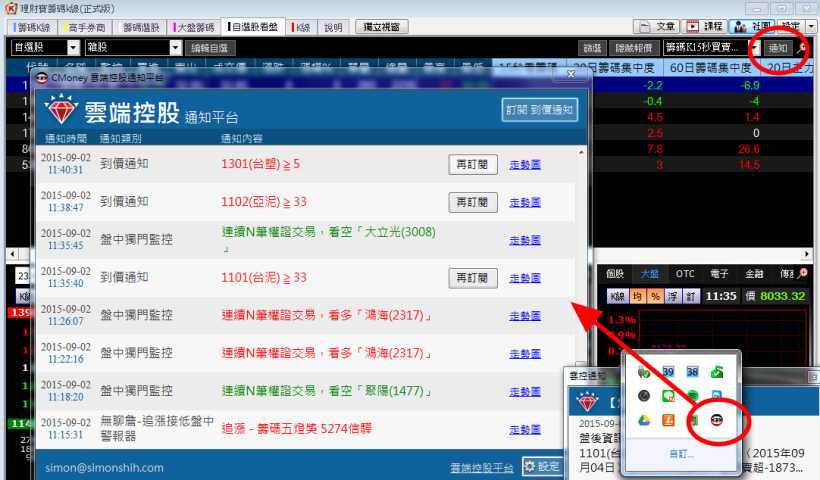
Task: Click the 訂閱 到價通知 subscribe button
Action: 540,110
